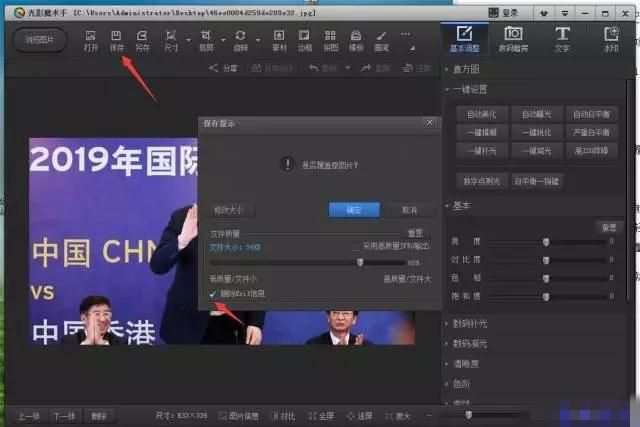Click the restore original icon
The height and width of the screenshot is (427, 640).
click(407, 68)
